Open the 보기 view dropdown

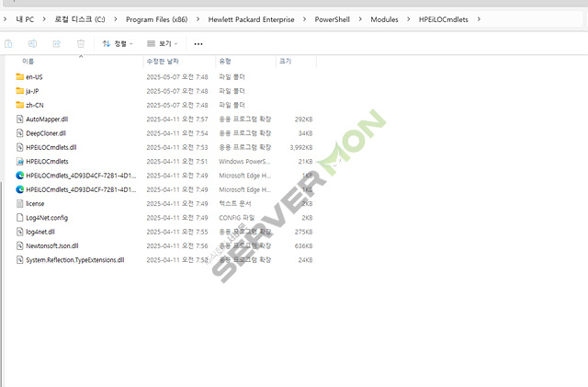pyautogui.click(x=162, y=44)
